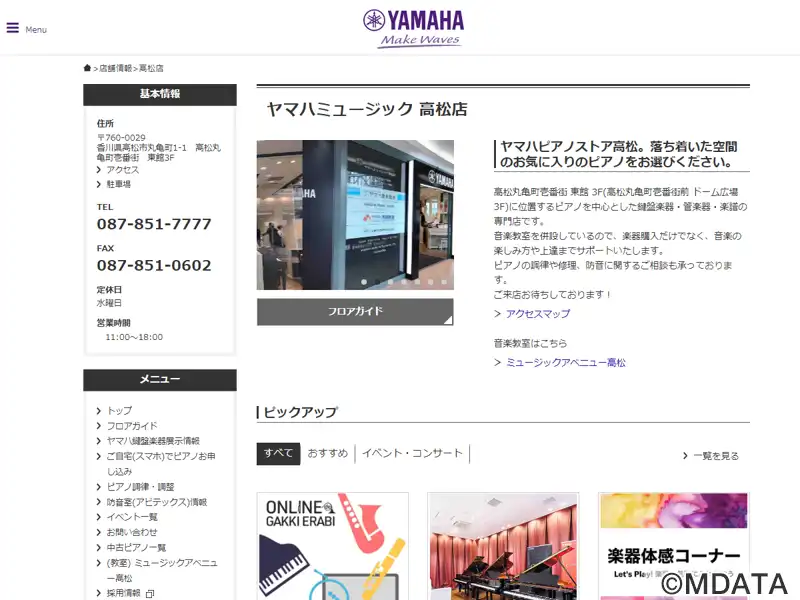
Task: Click 一覧を見る to view all pickups
Action: point(716,456)
